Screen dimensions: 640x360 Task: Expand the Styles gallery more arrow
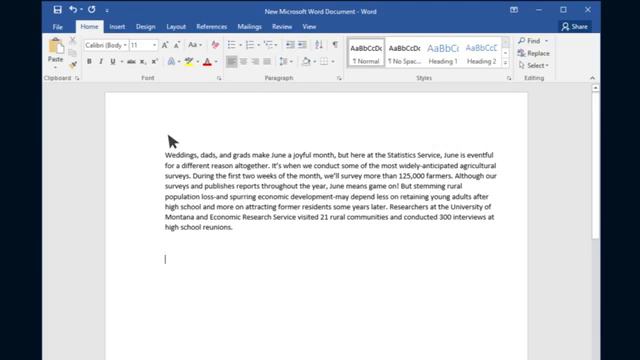click(505, 63)
